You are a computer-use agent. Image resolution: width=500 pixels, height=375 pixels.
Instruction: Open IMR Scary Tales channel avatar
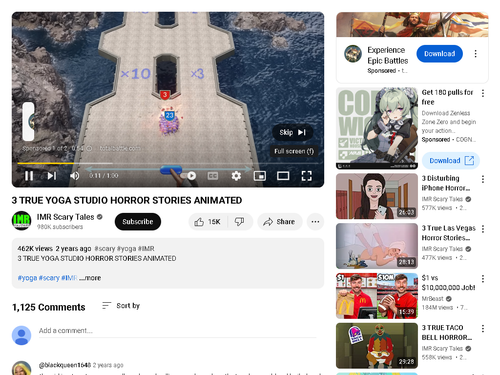21,221
